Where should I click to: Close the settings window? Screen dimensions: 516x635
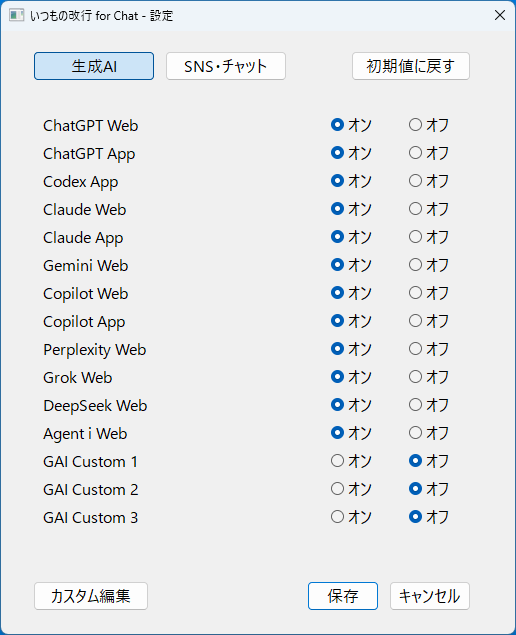click(500, 15)
